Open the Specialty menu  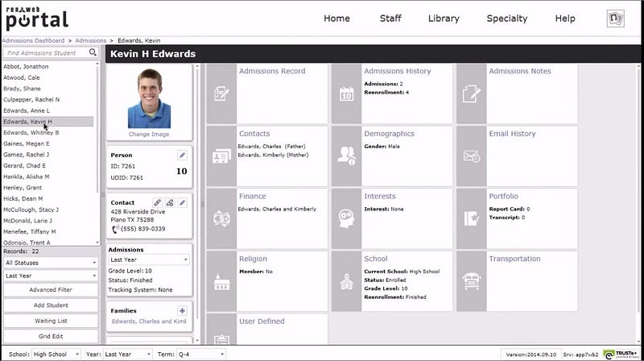507,19
